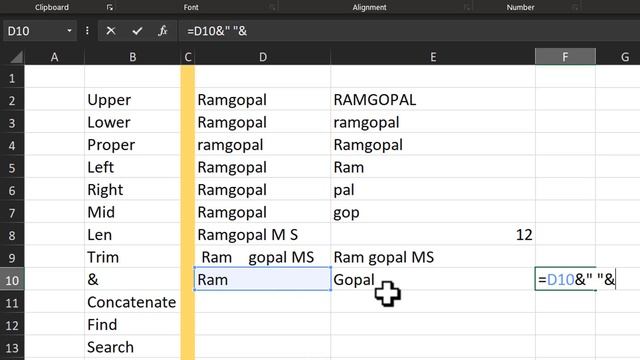Select column E header
Screen dimensions: 640x360
point(433,57)
